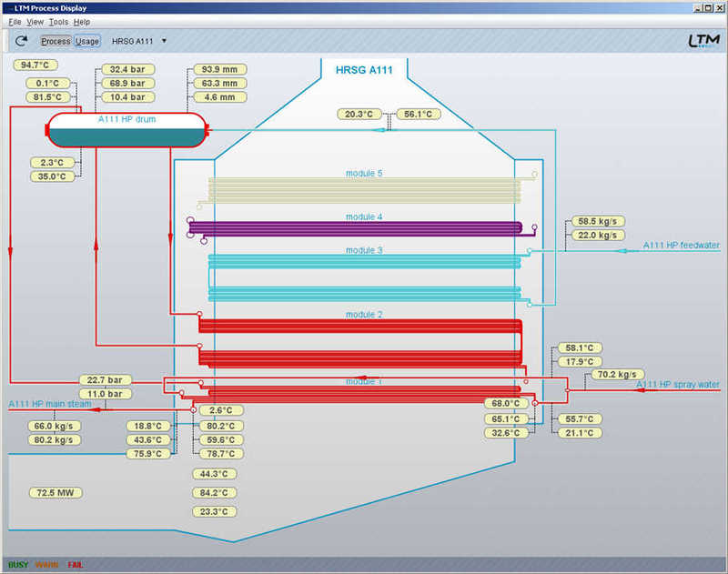728x574 pixels.
Task: Click the window icon in title bar
Action: (x=7, y=7)
